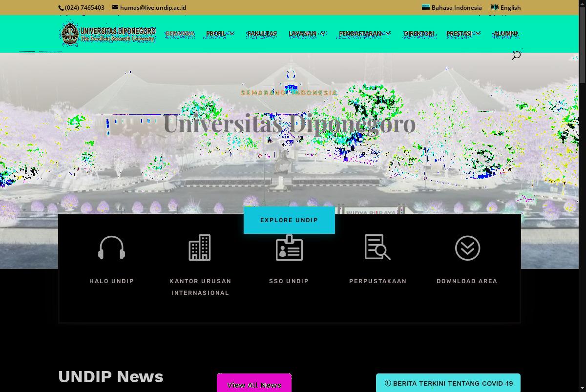
Task: Expand the PROFIL menu arrow
Action: tap(232, 34)
